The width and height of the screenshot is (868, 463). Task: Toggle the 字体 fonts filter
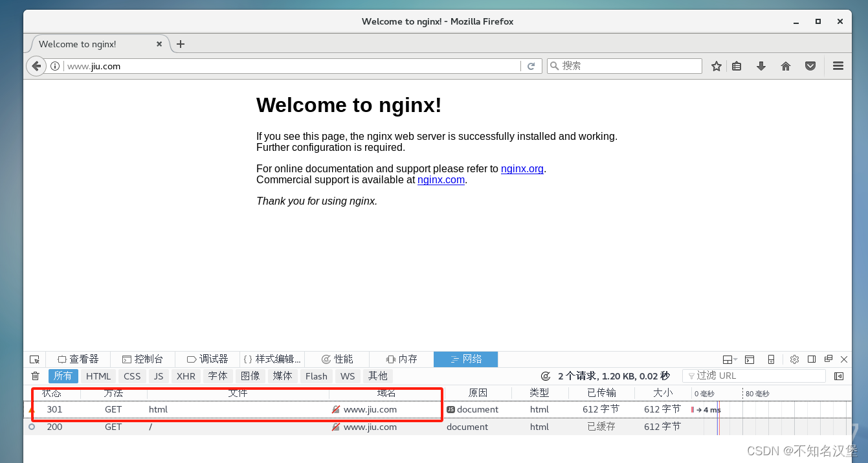tap(218, 376)
